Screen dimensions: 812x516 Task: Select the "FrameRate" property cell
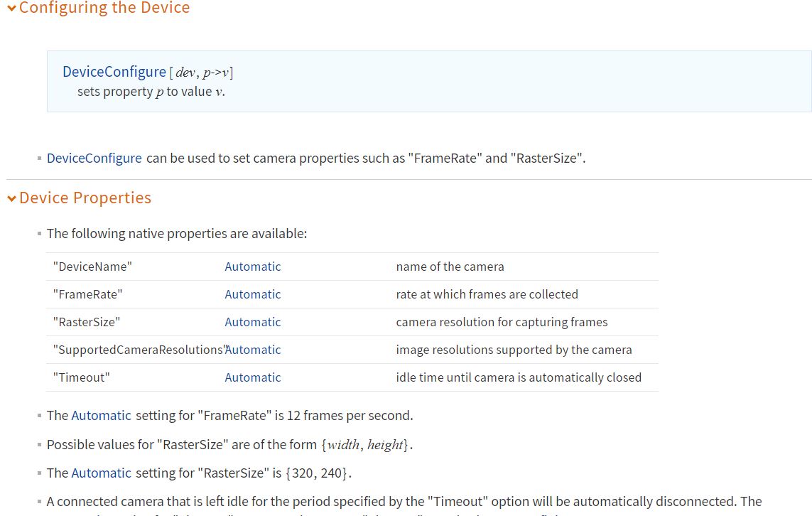tap(87, 294)
